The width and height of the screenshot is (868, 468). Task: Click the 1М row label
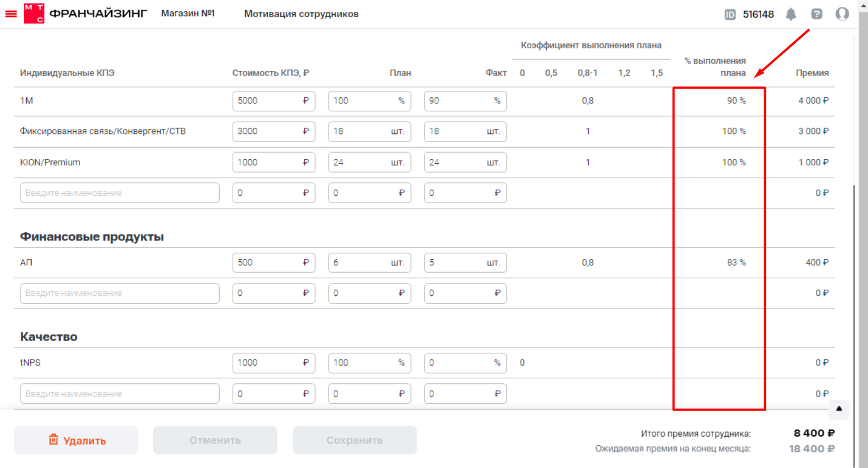27,101
